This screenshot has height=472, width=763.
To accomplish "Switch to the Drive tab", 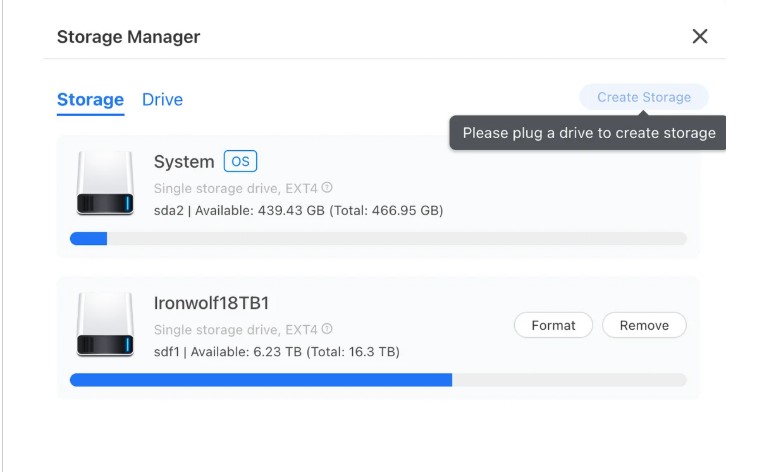I will [162, 99].
